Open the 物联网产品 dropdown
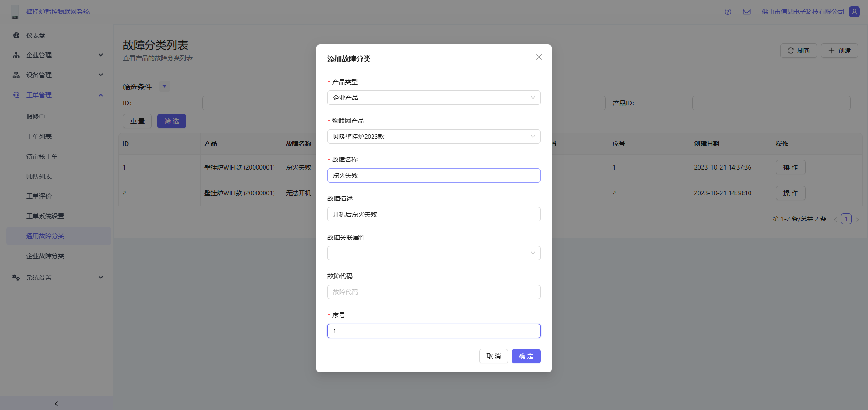This screenshot has height=410, width=868. tap(434, 137)
